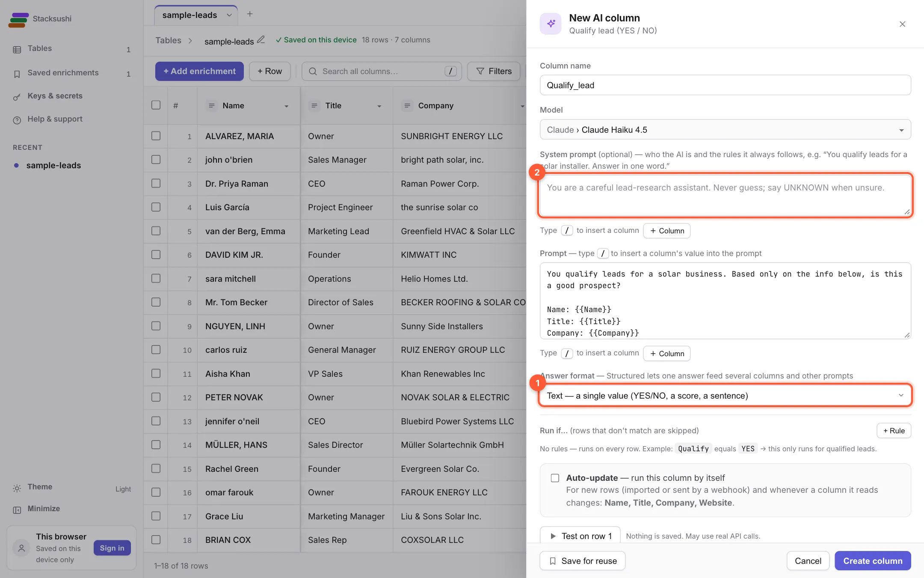
Task: Open the Company column header menu arrow
Action: (x=522, y=106)
